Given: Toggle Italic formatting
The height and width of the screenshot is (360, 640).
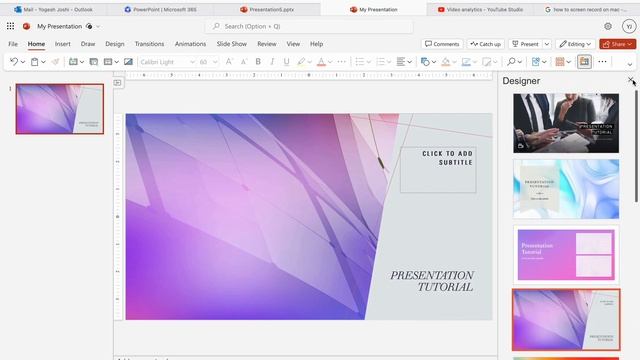Looking at the screenshot, I should (x=272, y=62).
